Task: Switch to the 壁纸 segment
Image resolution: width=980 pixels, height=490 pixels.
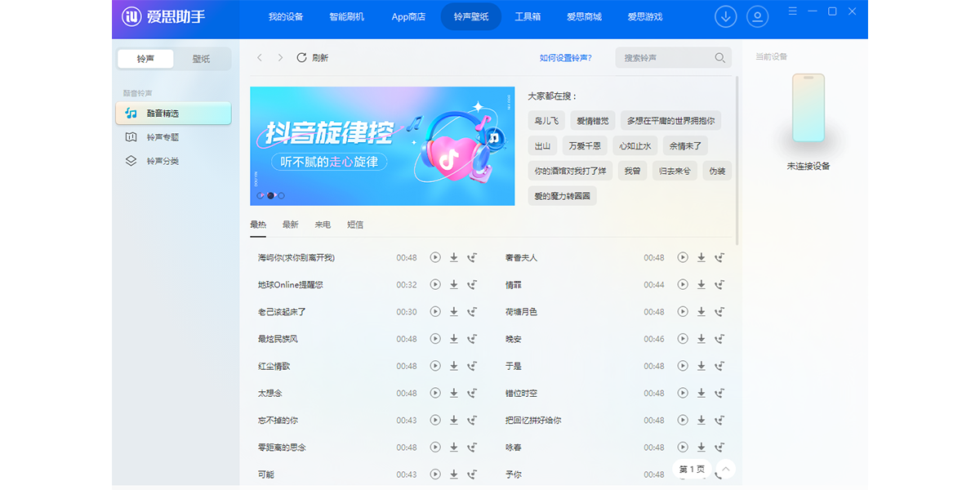Action: pos(201,59)
